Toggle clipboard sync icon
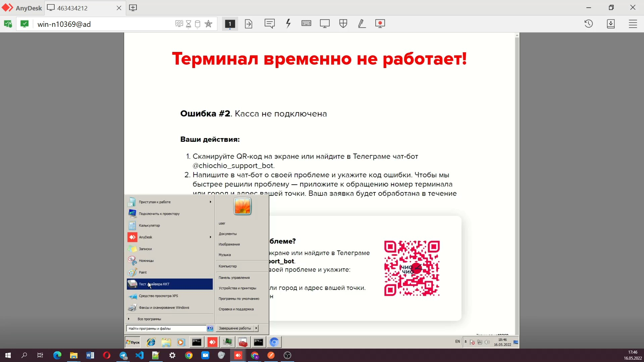Screen dimensions: 644x362 (198, 23)
